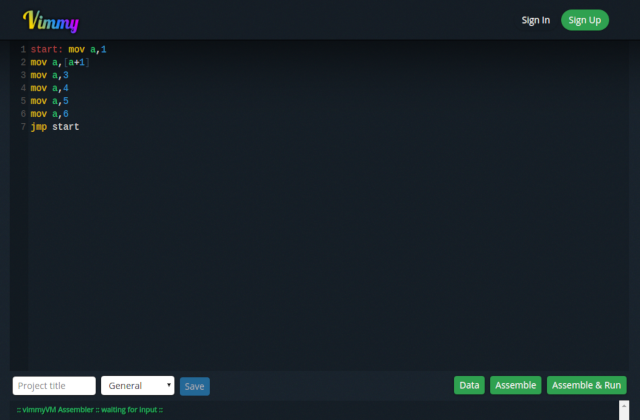This screenshot has width=640, height=420.
Task: Place cursor on line 'mov a,6'
Action: click(49, 114)
